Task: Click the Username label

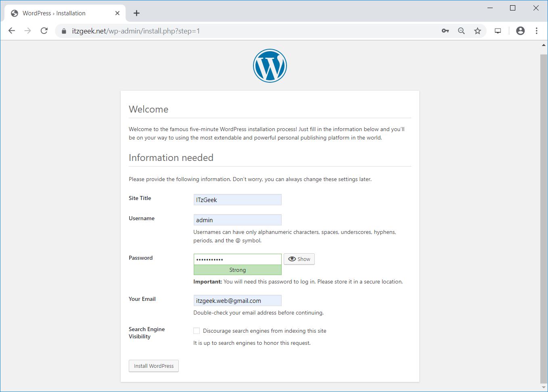Action: 142,218
